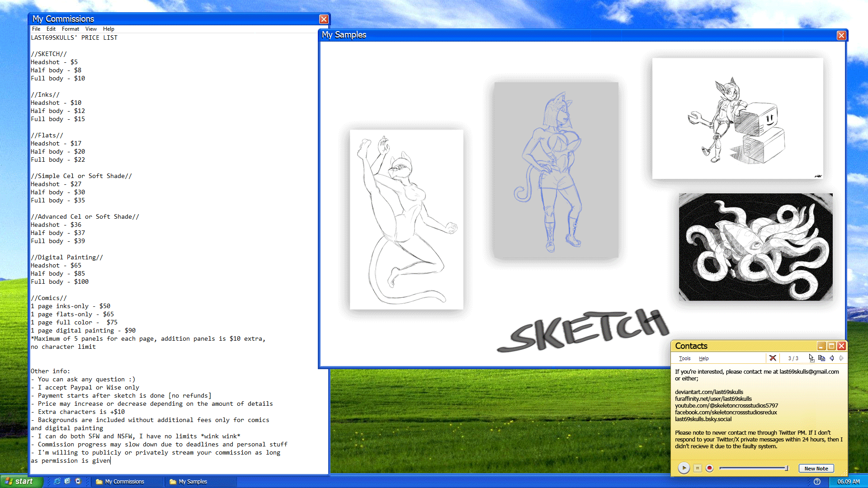Click the help icon in system tray
Image resolution: width=868 pixels, height=488 pixels.
point(817,482)
